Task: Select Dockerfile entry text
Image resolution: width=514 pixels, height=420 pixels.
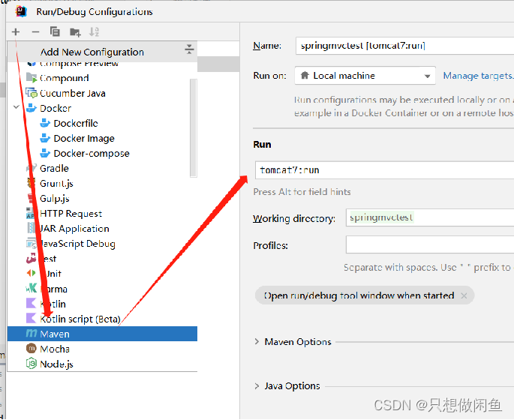Action: tap(76, 123)
